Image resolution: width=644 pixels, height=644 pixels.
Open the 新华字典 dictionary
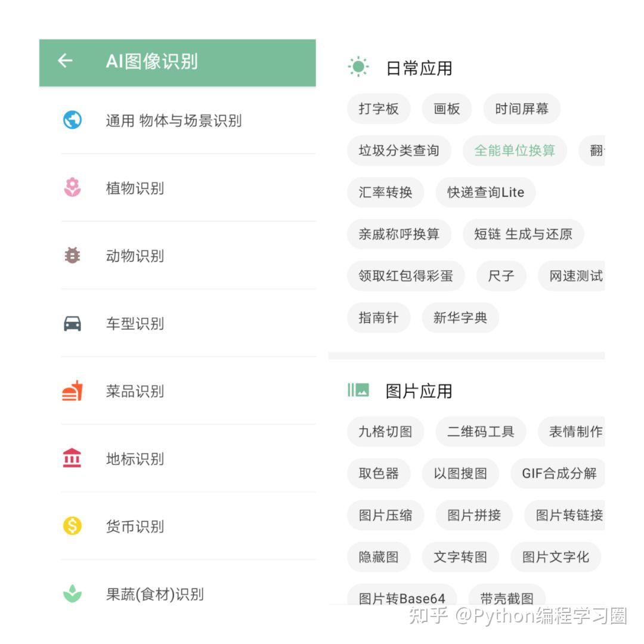point(460,318)
